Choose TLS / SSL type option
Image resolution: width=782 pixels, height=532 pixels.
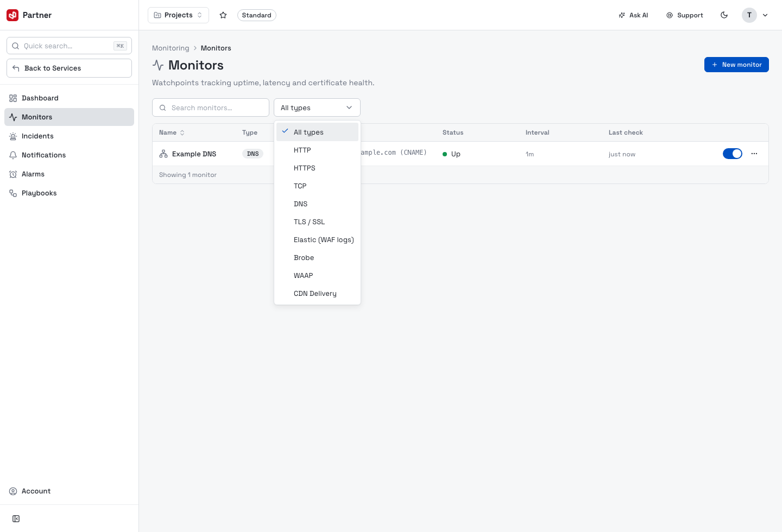317,221
